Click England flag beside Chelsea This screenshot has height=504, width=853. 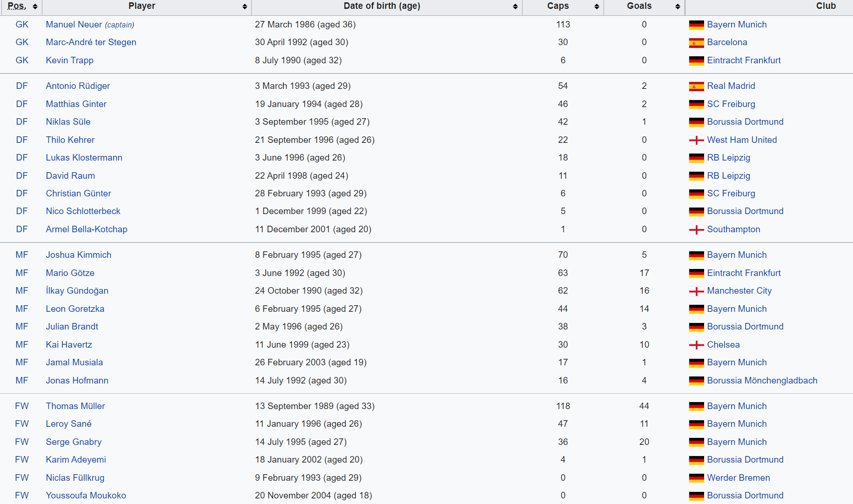[x=696, y=345]
